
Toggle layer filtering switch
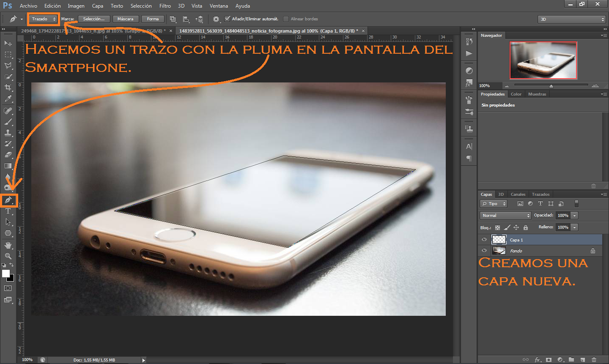coord(576,204)
